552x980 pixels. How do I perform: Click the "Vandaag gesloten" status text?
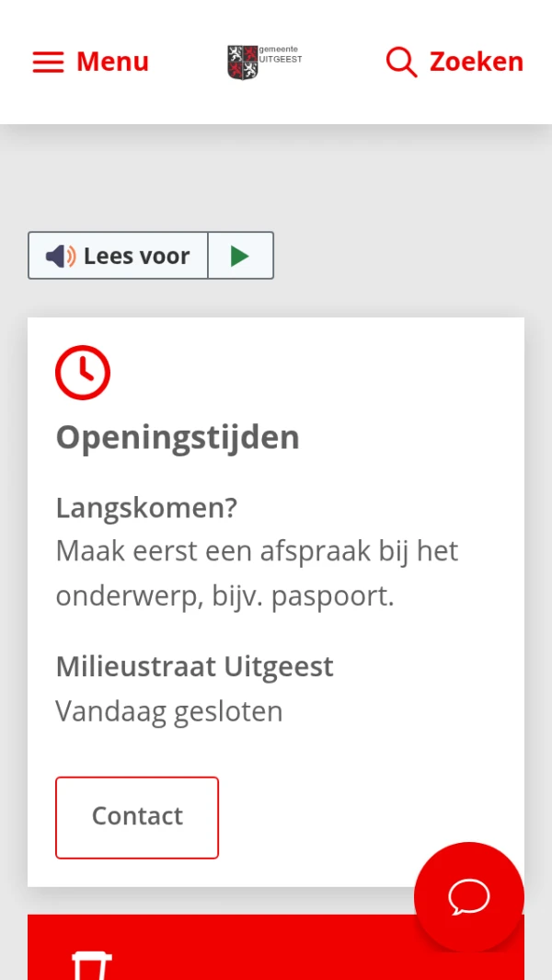click(x=169, y=711)
